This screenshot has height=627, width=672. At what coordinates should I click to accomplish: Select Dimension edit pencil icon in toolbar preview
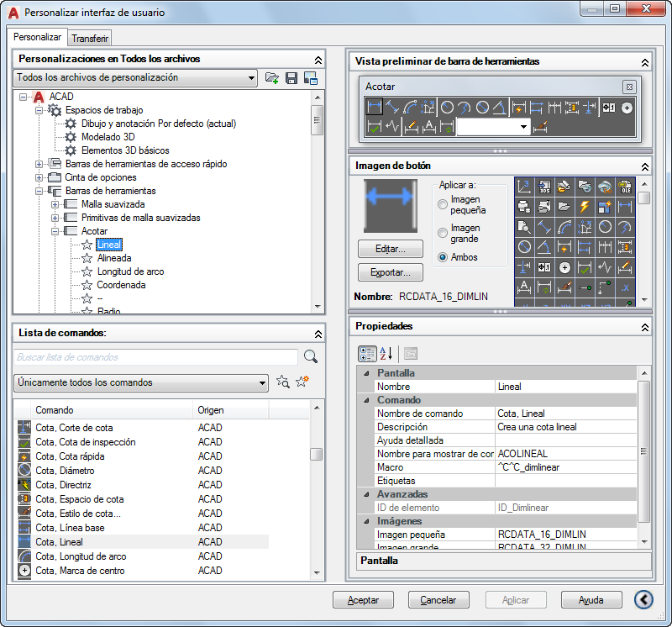(x=412, y=127)
